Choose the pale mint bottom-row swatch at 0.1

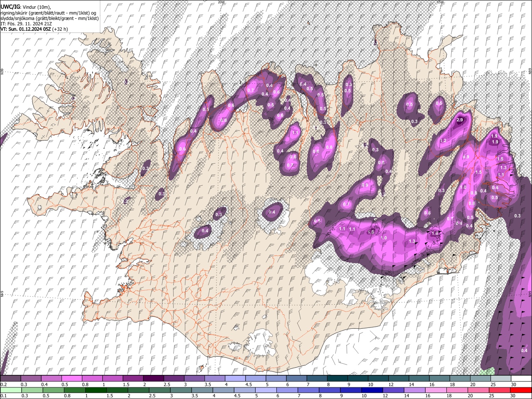coord(10,390)
